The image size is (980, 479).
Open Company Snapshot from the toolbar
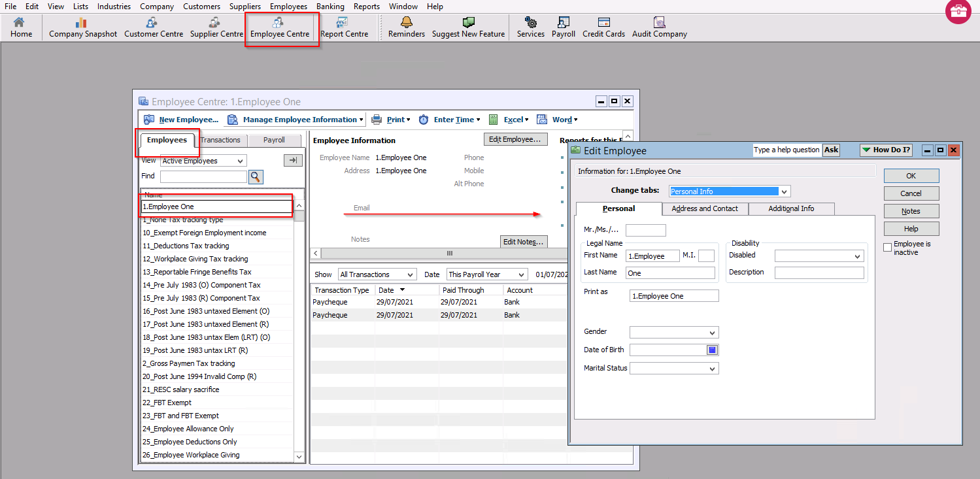point(82,27)
